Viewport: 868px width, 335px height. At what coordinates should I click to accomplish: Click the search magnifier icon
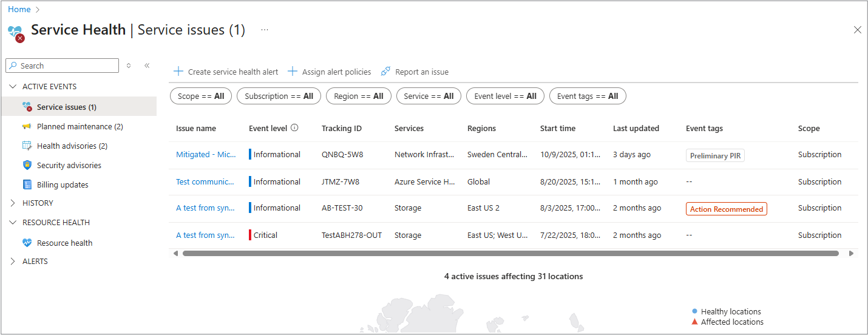tap(13, 66)
